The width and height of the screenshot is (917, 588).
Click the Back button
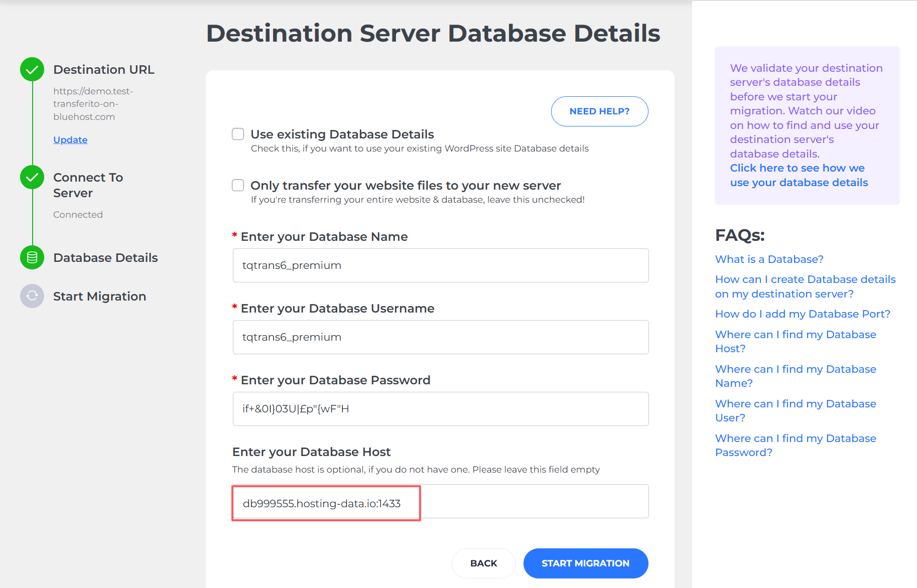coord(483,563)
